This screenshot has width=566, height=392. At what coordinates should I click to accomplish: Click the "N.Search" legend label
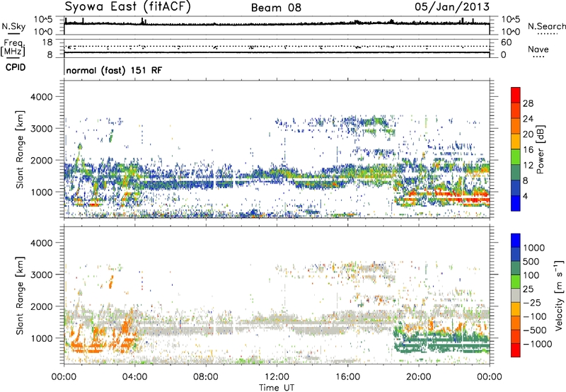pyautogui.click(x=546, y=26)
